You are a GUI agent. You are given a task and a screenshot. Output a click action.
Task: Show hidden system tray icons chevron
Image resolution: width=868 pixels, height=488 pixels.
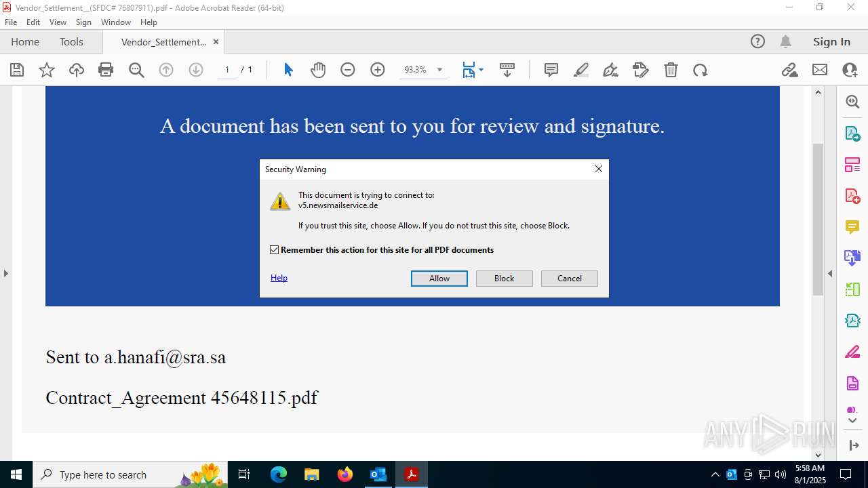click(715, 474)
